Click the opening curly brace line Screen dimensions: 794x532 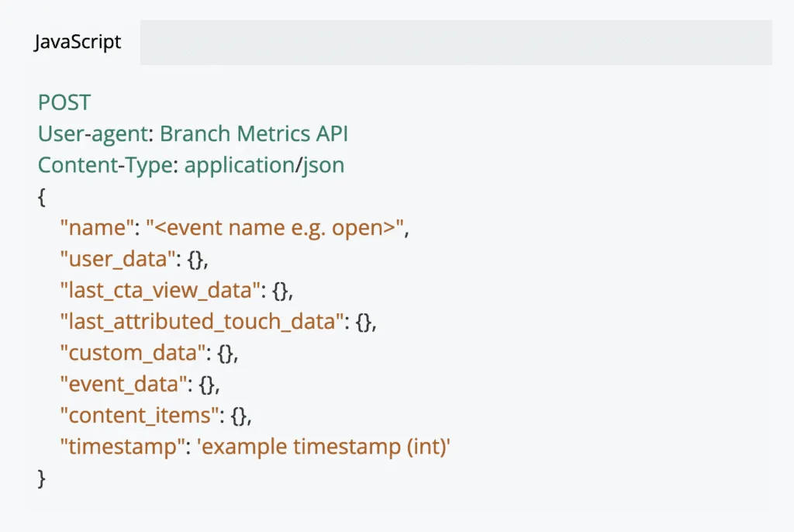[x=42, y=197]
